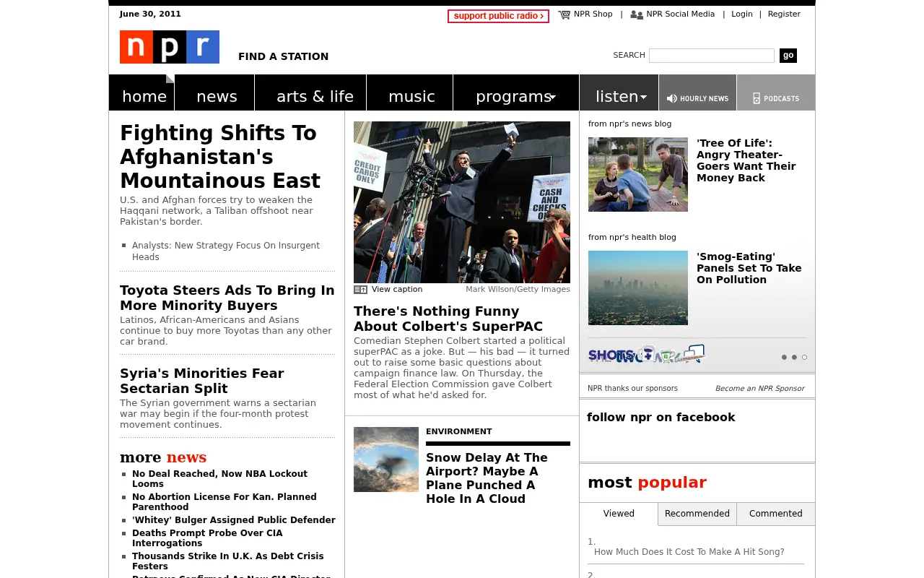Open 'Whitey' Bulger Assigned Public Defender
924x578 pixels.
pos(234,520)
